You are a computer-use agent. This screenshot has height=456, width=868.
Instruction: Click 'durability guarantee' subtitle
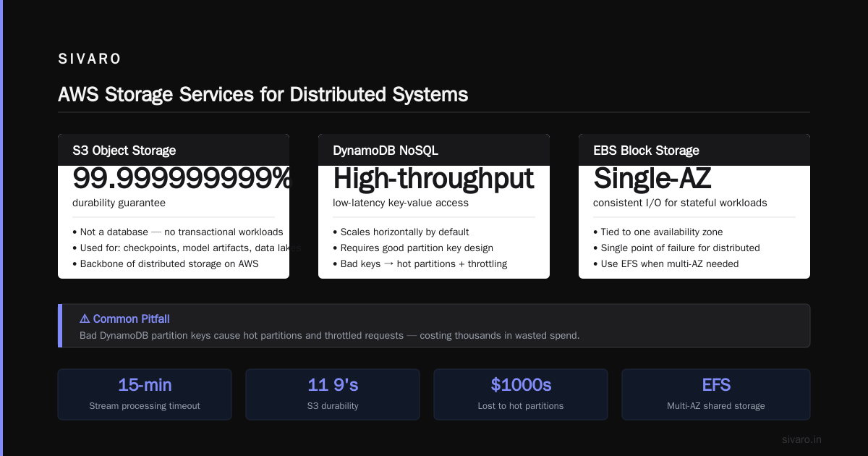tap(119, 203)
